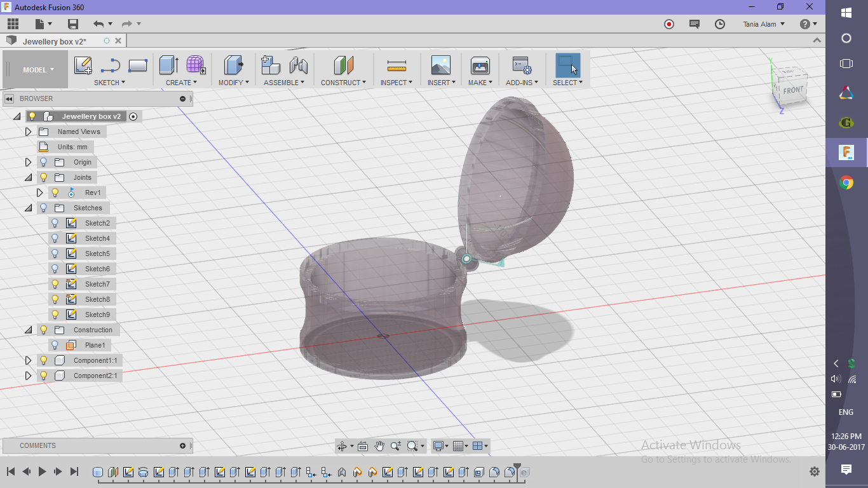
Task: Click the window Select tool icon
Action: coord(567,65)
